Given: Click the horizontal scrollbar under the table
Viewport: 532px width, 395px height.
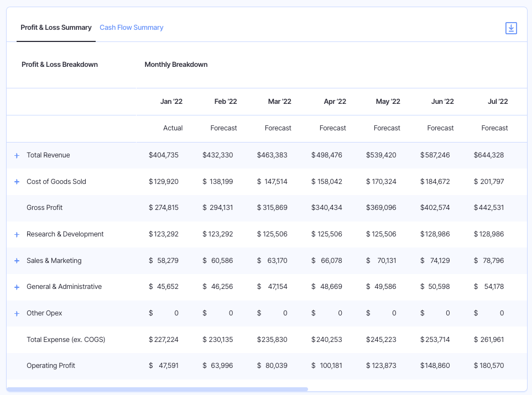Looking at the screenshot, I should tap(157, 389).
